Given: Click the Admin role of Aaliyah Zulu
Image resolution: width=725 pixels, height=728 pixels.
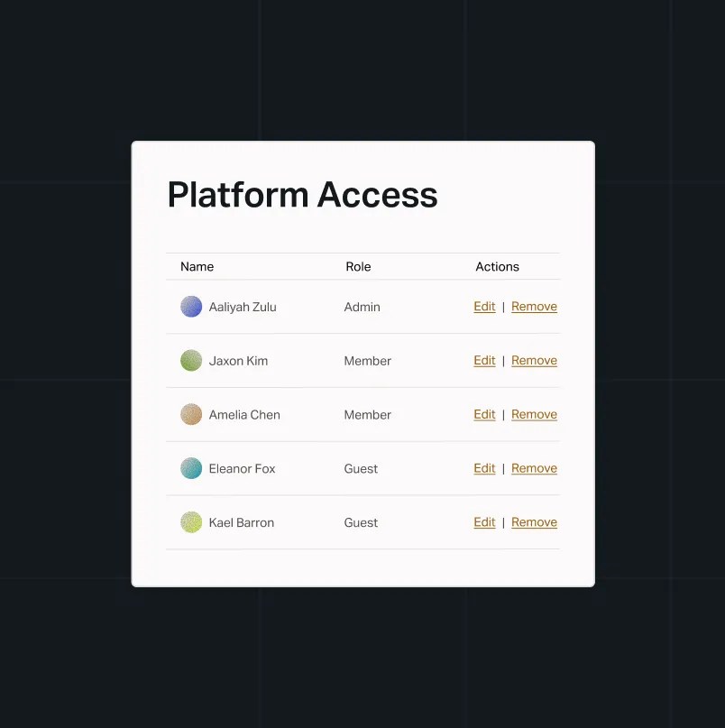Looking at the screenshot, I should coord(362,307).
